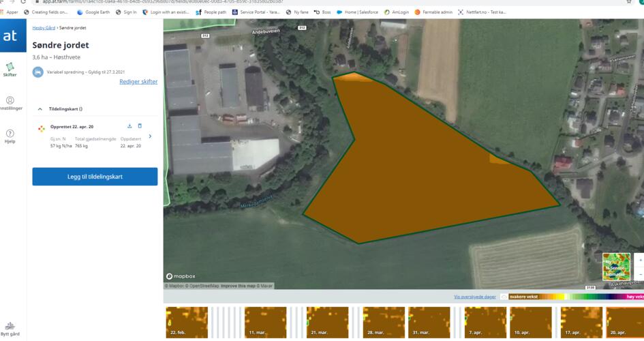644x341 pixels.
Task: Open the Hjelp help page
Action: click(10, 136)
